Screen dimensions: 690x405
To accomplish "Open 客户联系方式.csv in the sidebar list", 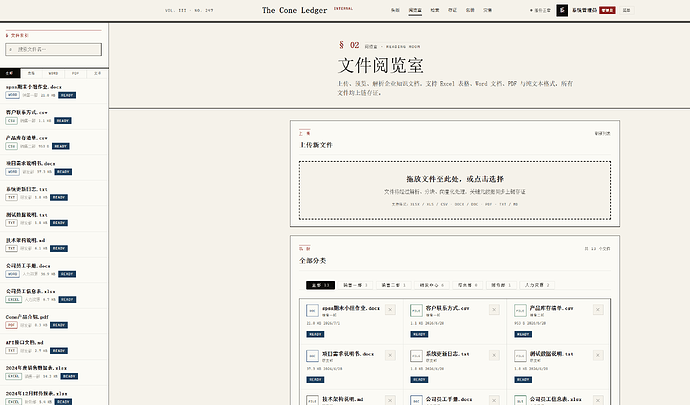I will coord(54,117).
